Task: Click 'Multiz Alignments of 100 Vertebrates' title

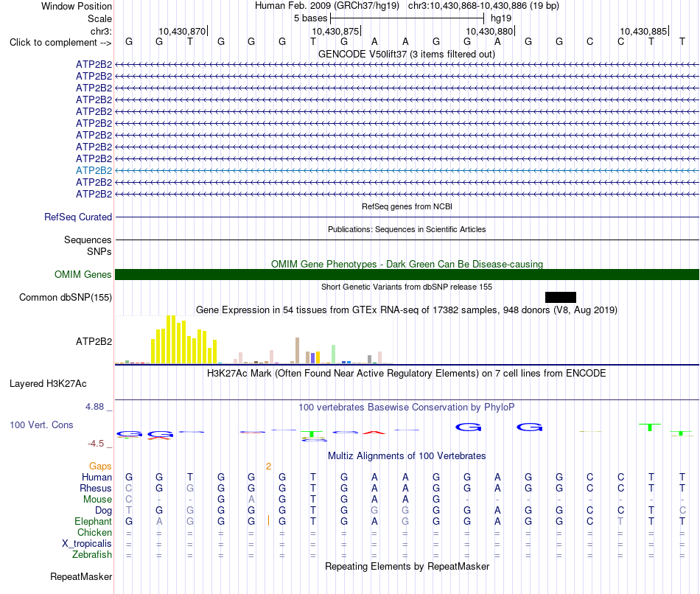Action: [407, 456]
